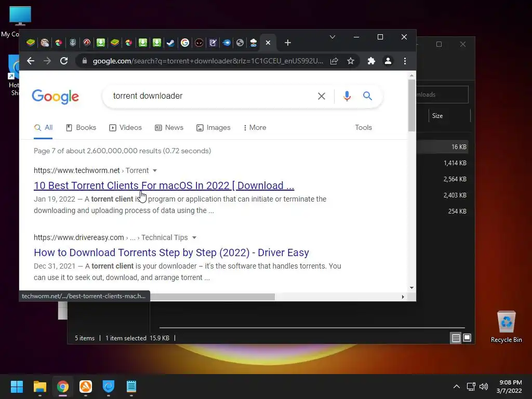This screenshot has width=532, height=399.
Task: View site information via the lock icon
Action: pos(85,61)
